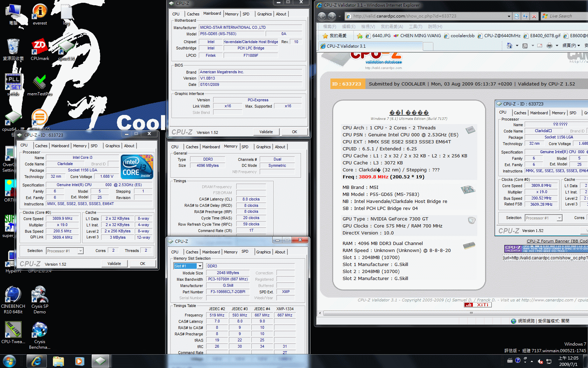Show hidden system tray icons arrow

[532, 361]
